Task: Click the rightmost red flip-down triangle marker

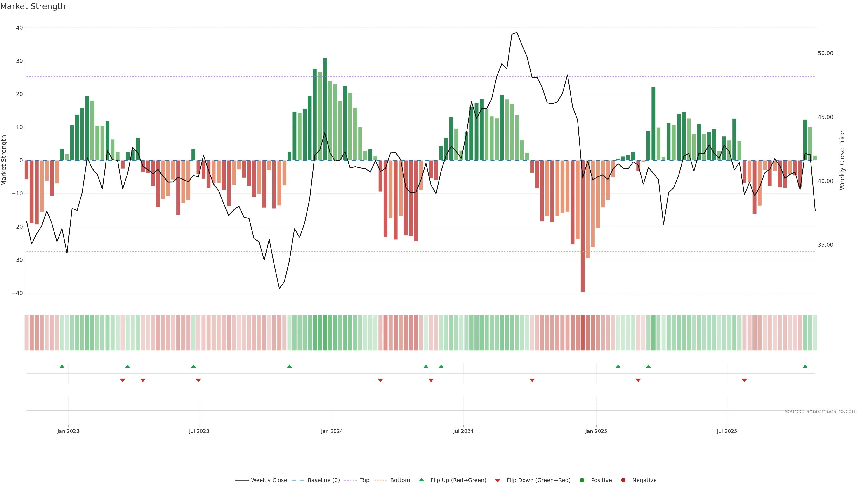Action: 744,380
